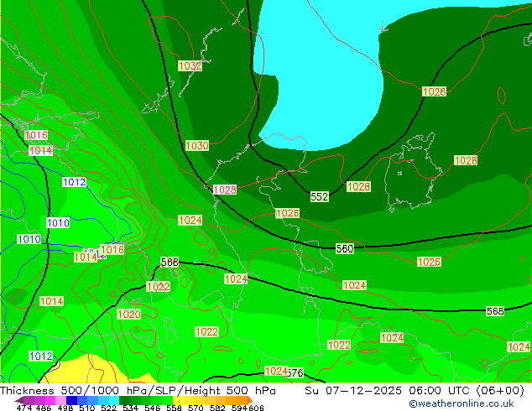Click the darkest green legend swatch
532x411 pixels.
(x=124, y=400)
